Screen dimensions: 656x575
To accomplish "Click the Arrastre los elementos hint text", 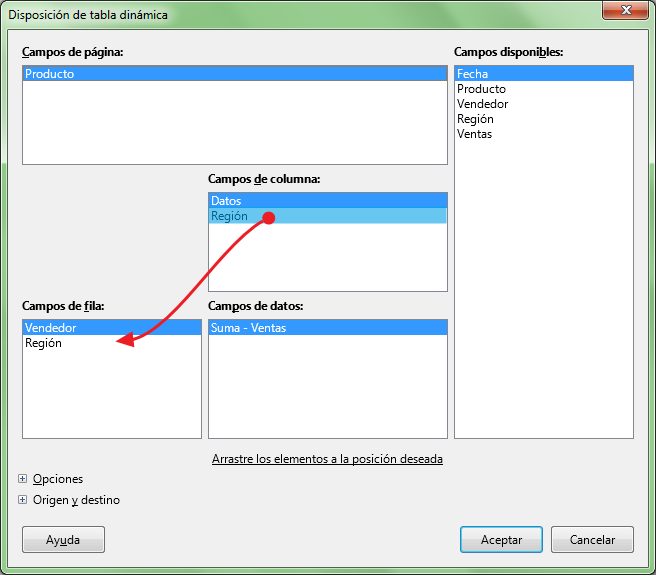I will click(327, 459).
